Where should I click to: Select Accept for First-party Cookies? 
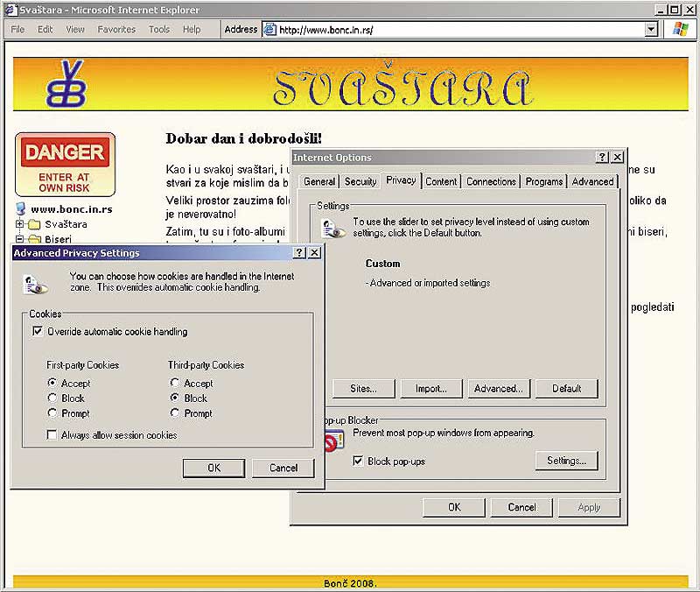52,383
